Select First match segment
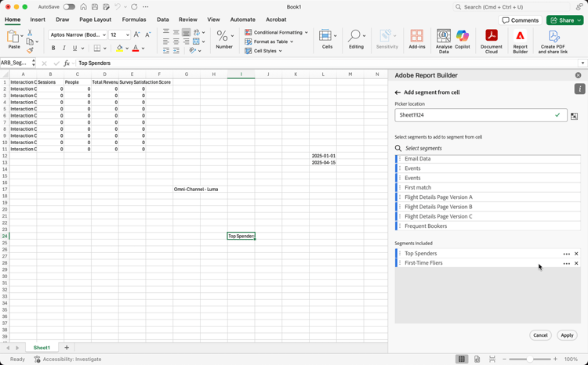 click(x=488, y=187)
